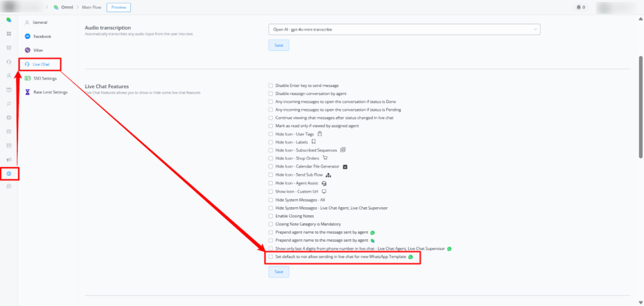This screenshot has height=306, width=644.
Task: Open contacts via the person icon in left rail
Action: (9, 76)
